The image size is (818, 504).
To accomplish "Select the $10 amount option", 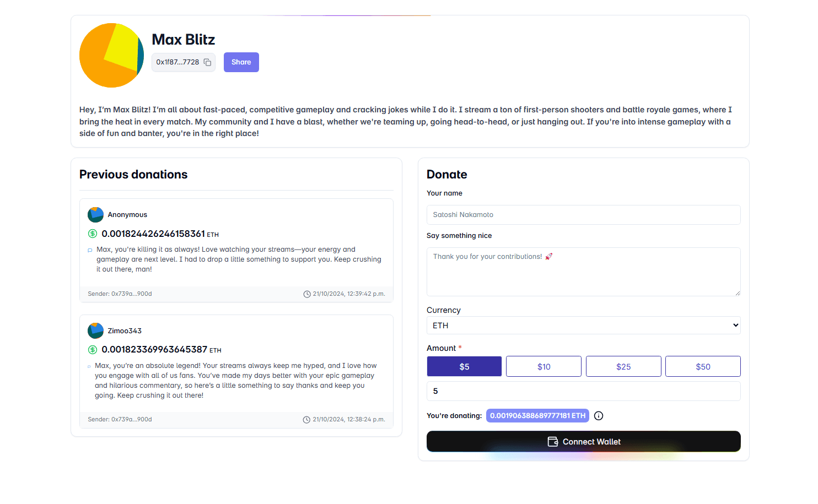I will click(x=543, y=366).
